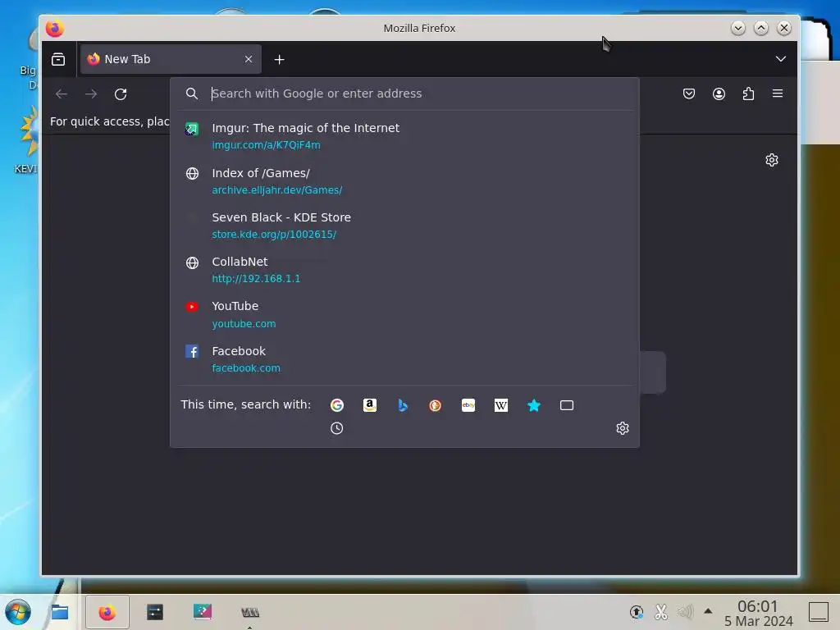Search bookmarks with the star icon

534,405
